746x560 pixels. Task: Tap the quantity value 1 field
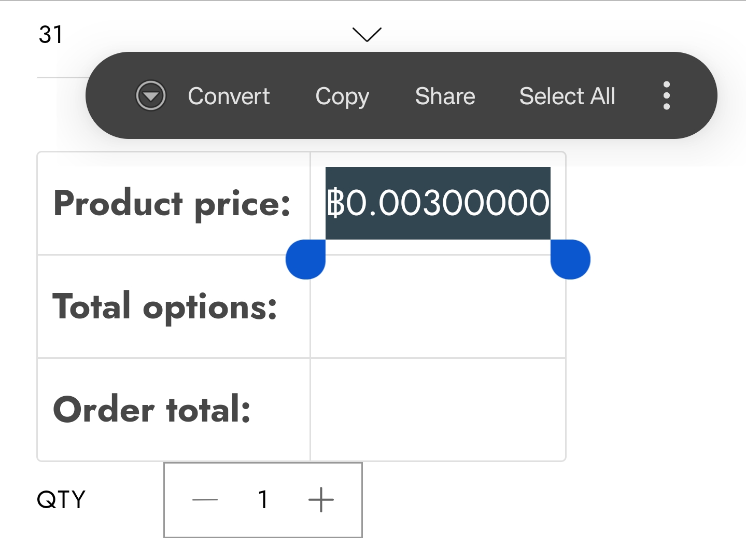pyautogui.click(x=263, y=500)
